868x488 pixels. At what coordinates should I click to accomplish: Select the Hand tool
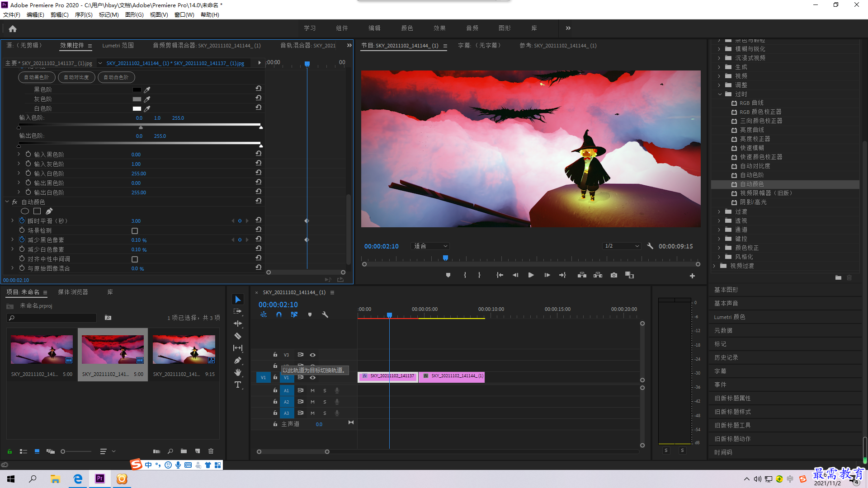coord(238,372)
